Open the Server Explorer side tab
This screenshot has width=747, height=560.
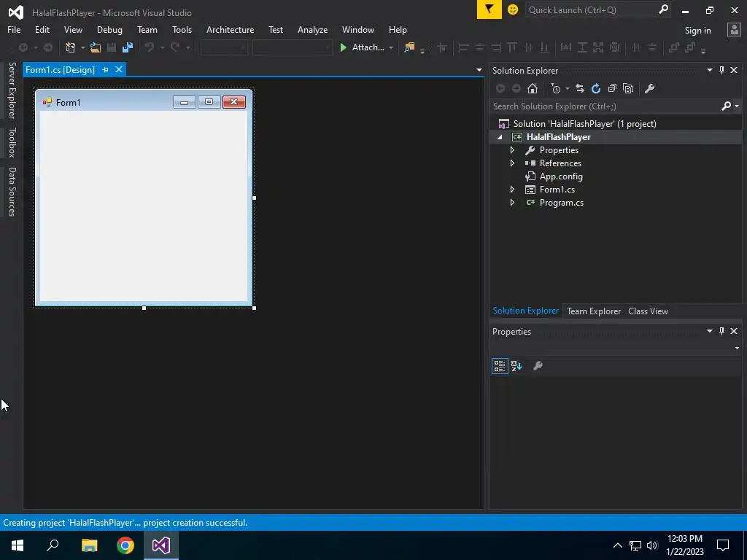(12, 90)
